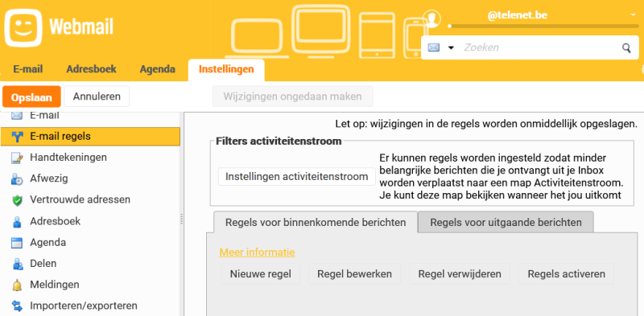Click the Handtekeningen pencil icon

[x=17, y=158]
